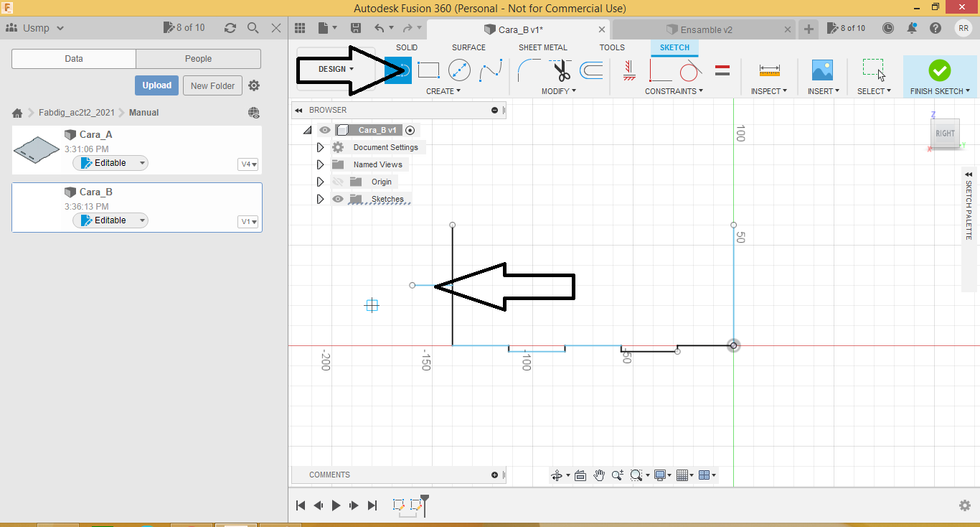Switch to the SHEET METAL ribbon tab
The height and width of the screenshot is (527, 980).
coord(543,47)
